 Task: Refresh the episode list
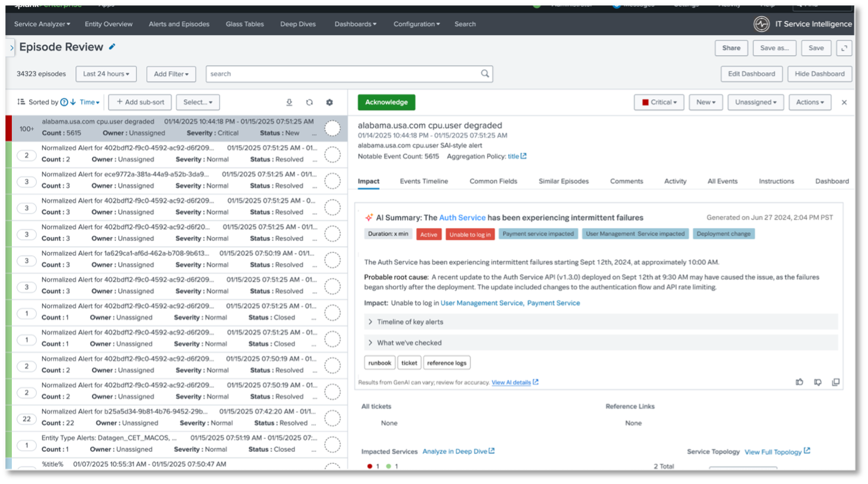(309, 102)
